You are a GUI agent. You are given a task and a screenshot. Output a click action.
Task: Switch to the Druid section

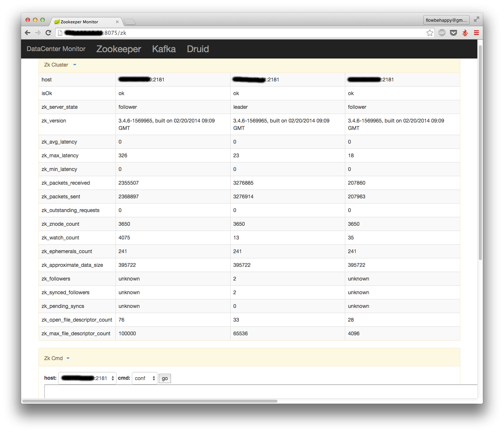point(198,49)
